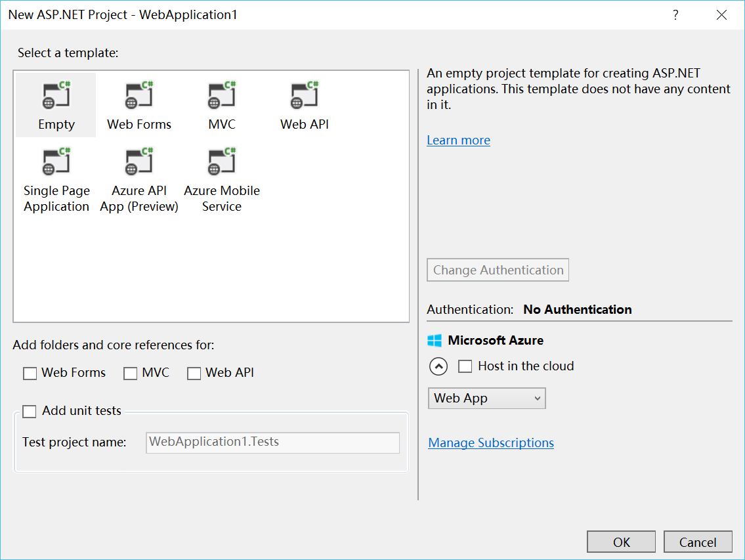The height and width of the screenshot is (560, 745).
Task: Click the 'Azure Mobile Service' label text
Action: point(222,199)
